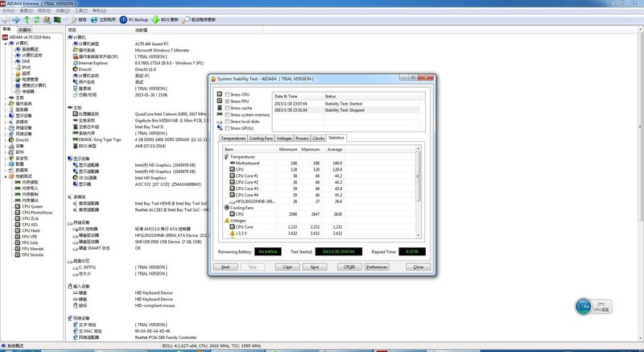Switch to the Powers tab
Screen dimensions: 644x352
click(303, 139)
